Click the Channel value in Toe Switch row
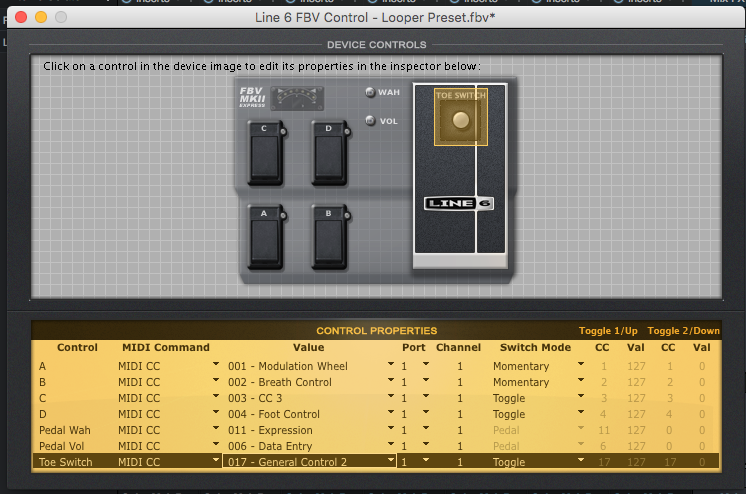Viewport: 746px width, 494px height. [x=460, y=462]
